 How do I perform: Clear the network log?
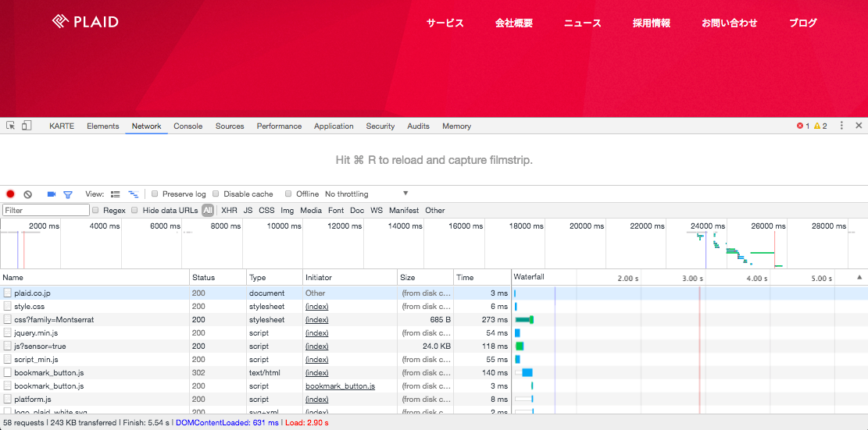28,194
